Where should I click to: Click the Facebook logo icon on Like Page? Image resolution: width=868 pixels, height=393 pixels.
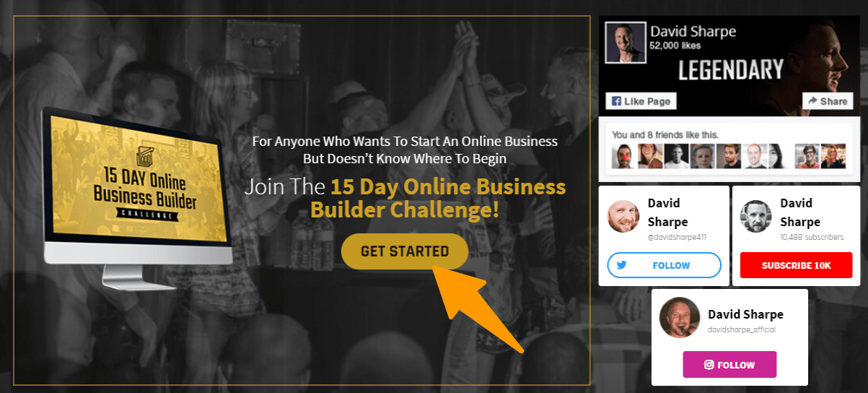[617, 101]
